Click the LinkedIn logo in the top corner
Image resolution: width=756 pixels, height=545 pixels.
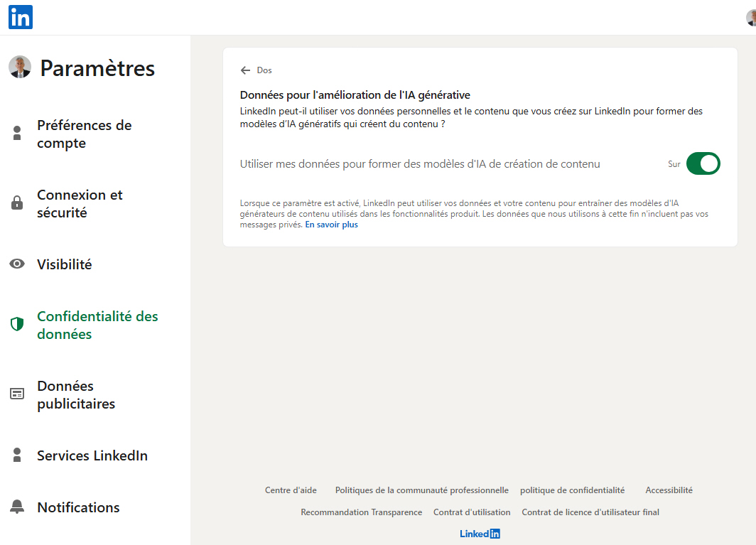coord(20,17)
